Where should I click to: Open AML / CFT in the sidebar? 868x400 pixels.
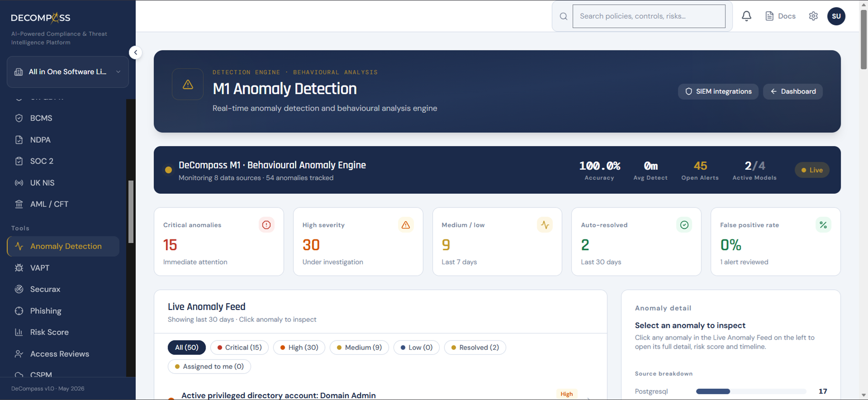tap(63, 204)
